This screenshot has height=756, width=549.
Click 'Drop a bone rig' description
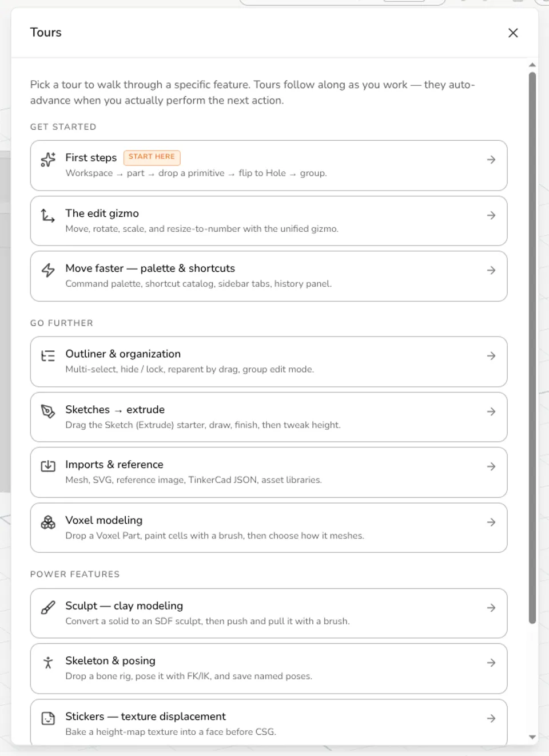click(189, 676)
